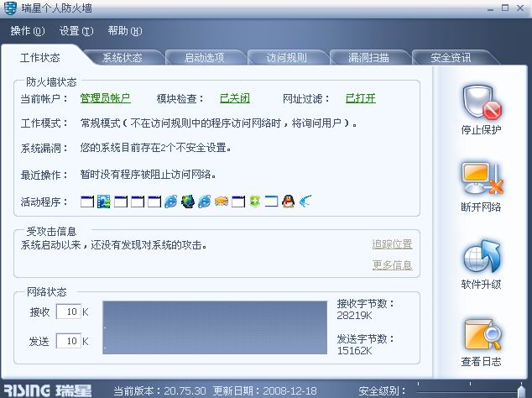Open the 设置(T) menu

(x=76, y=31)
